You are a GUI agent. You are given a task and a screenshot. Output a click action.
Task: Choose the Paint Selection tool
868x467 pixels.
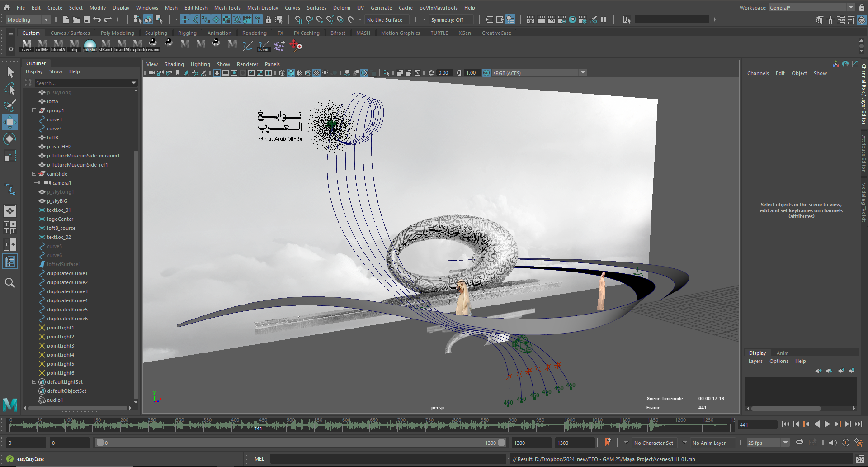9,105
